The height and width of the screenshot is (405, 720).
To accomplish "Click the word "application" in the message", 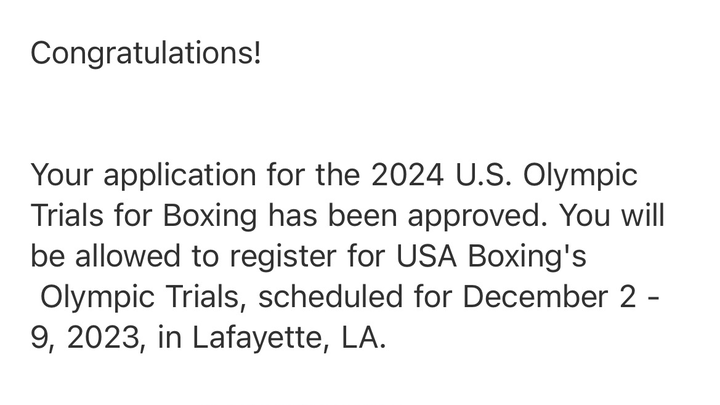I will pyautogui.click(x=180, y=176).
